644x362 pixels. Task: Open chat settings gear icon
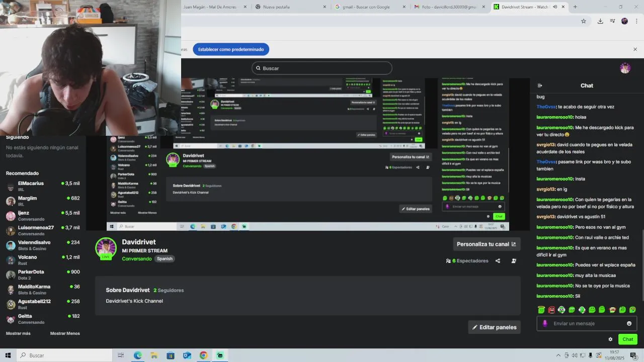(610, 339)
